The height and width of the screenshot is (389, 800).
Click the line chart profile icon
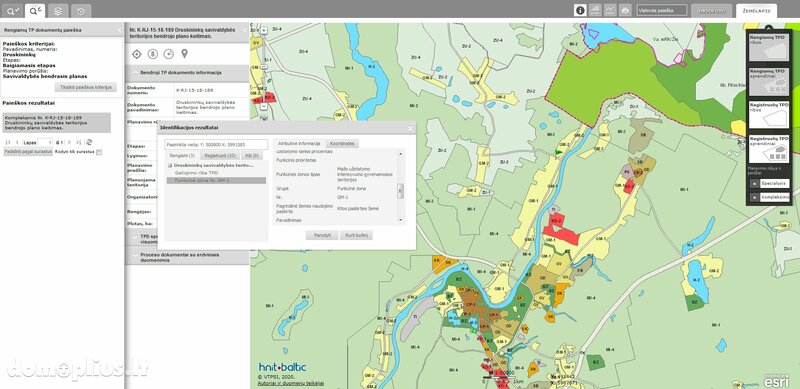click(610, 10)
